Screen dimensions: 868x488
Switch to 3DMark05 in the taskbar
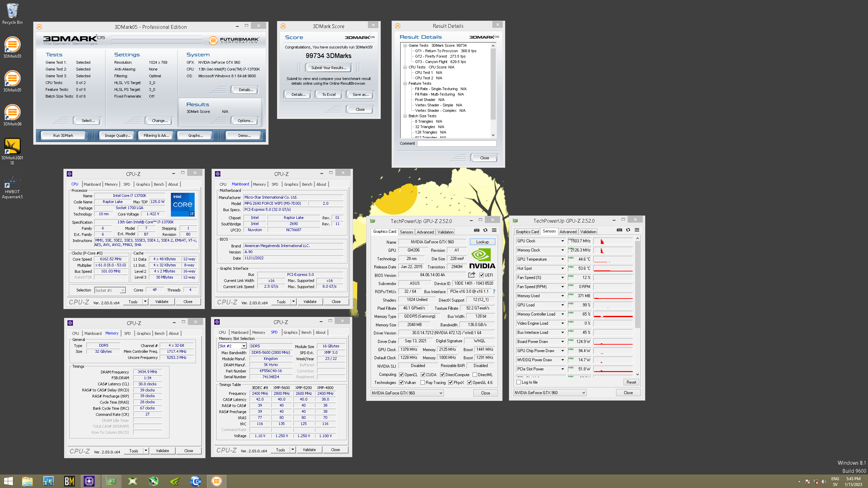point(216,481)
